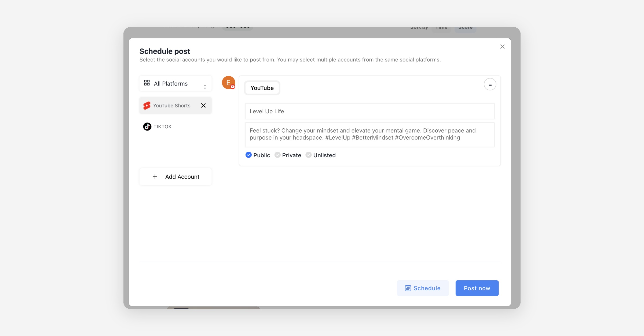Image resolution: width=644 pixels, height=336 pixels.
Task: Click the Level Up Life title field
Action: 369,111
